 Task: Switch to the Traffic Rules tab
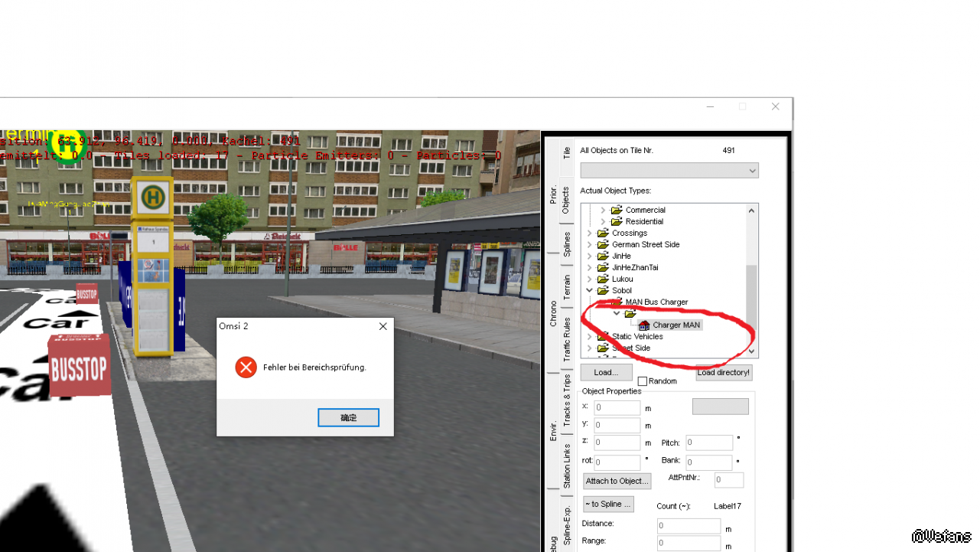click(x=567, y=338)
